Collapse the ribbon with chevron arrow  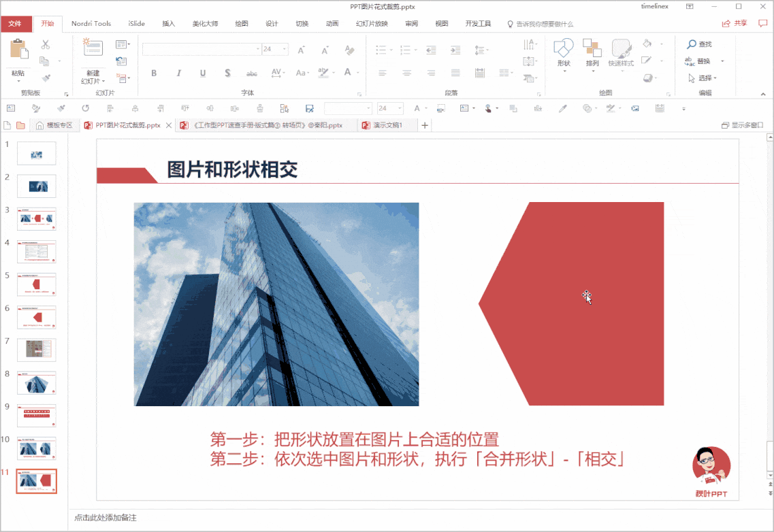coord(763,94)
